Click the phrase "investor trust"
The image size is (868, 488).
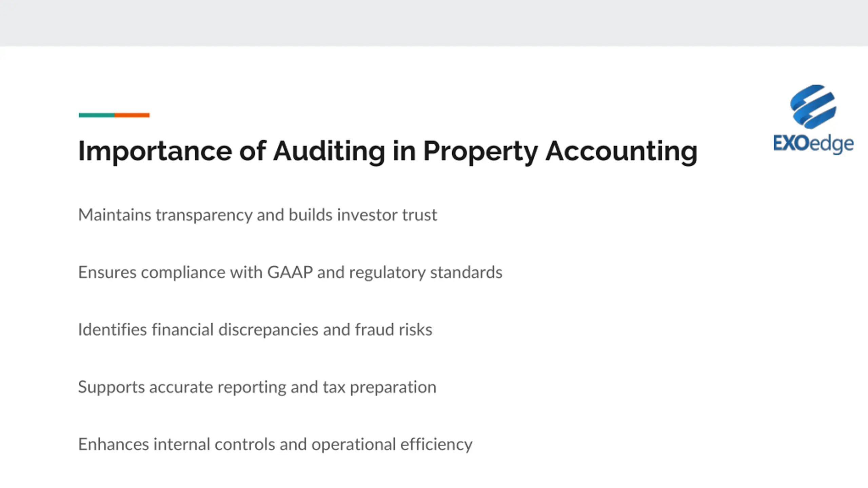(387, 215)
